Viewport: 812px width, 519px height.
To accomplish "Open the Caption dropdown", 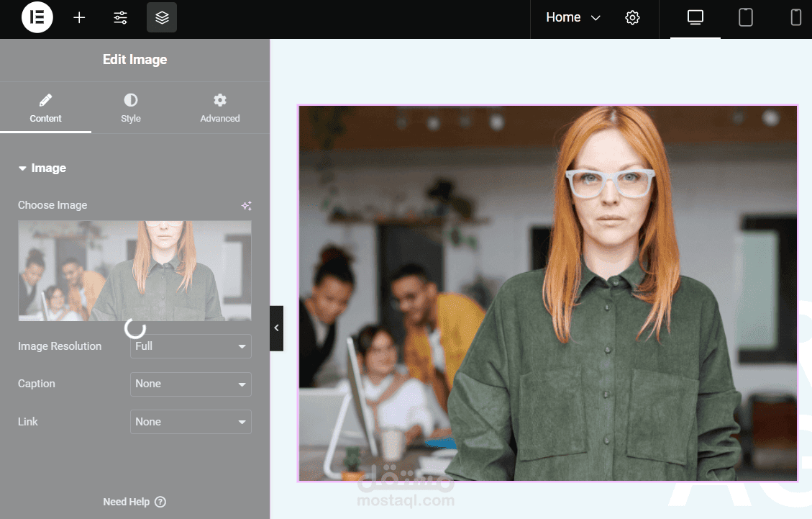I will coord(191,384).
